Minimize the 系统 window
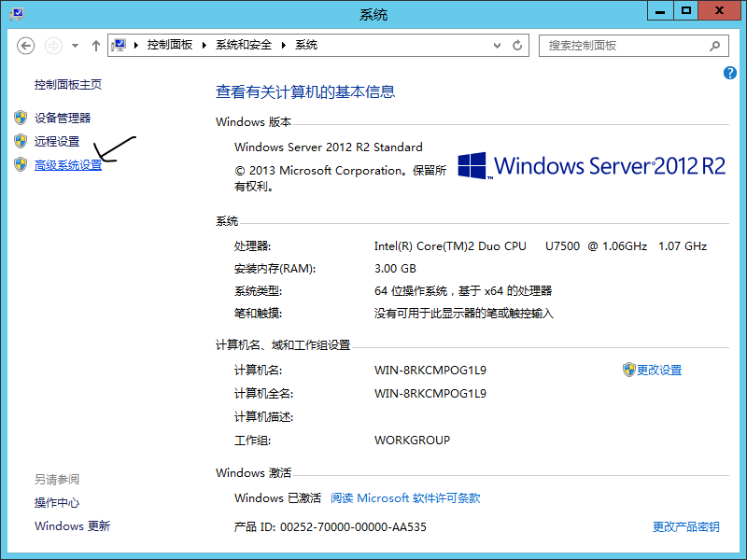The width and height of the screenshot is (747, 560). click(x=660, y=10)
